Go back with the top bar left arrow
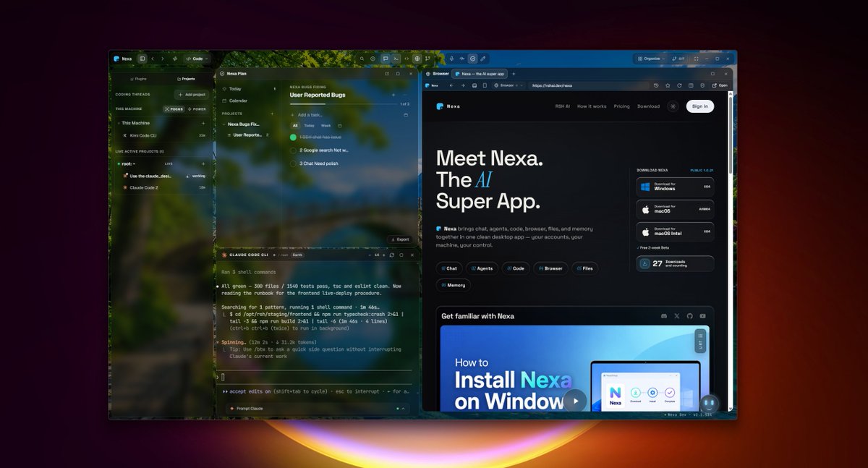The width and height of the screenshot is (868, 468). [x=153, y=59]
